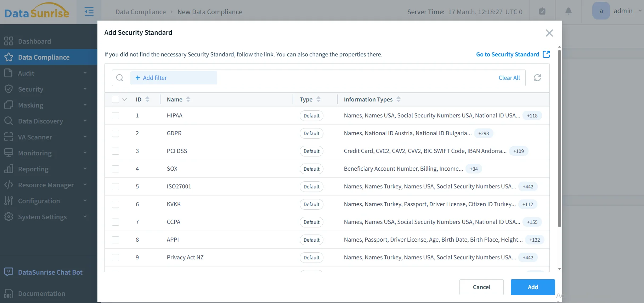Check the HIPAA row checkbox

pyautogui.click(x=115, y=116)
